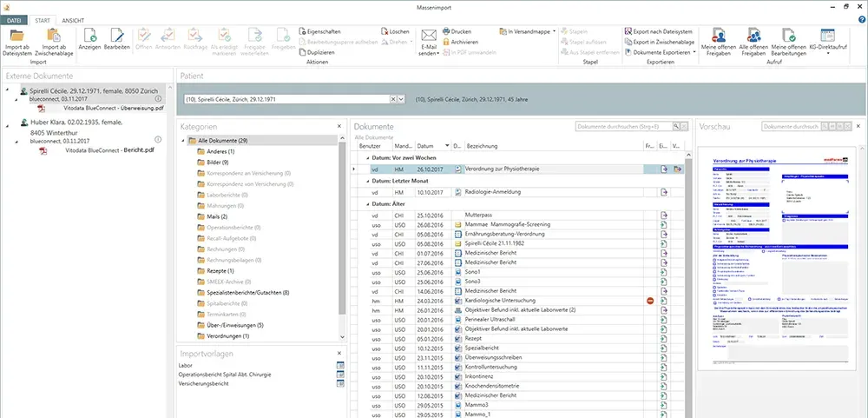
Task: Click Export nach Dateisystem
Action: point(658,31)
